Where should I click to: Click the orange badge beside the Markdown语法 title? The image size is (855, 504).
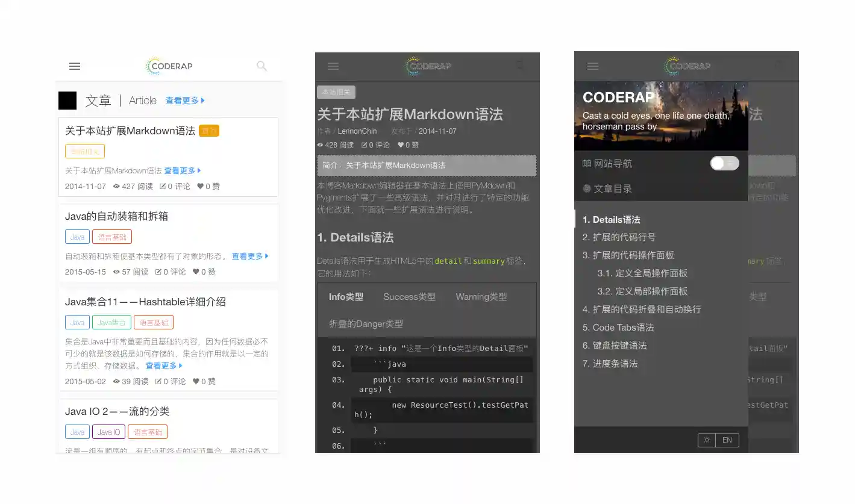tap(209, 131)
